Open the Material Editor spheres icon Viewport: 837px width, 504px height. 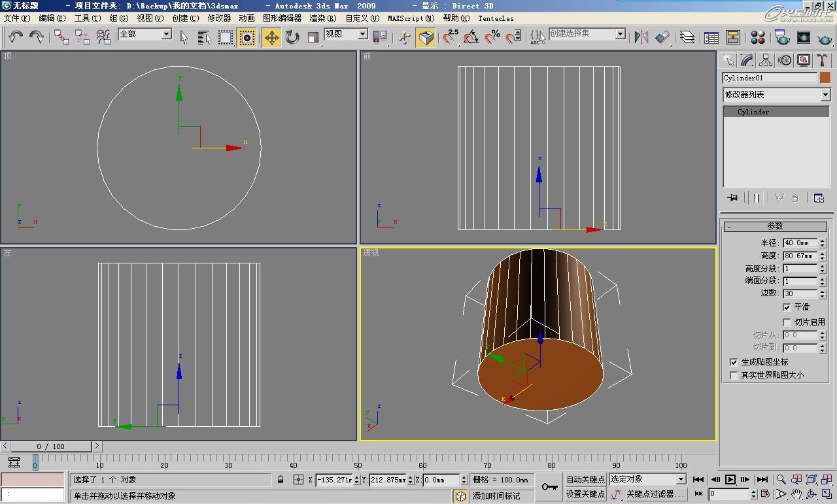[x=758, y=37]
